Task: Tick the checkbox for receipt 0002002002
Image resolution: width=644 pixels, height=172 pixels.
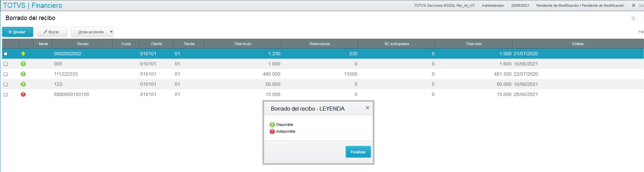Action: [5, 54]
